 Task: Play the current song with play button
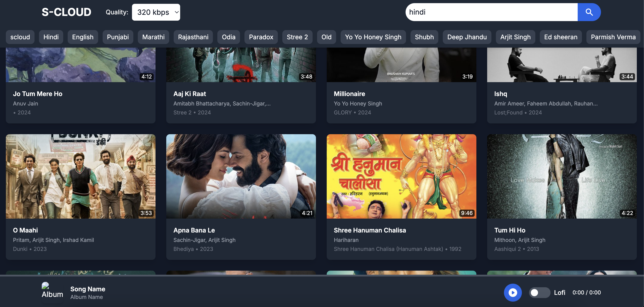(513, 292)
